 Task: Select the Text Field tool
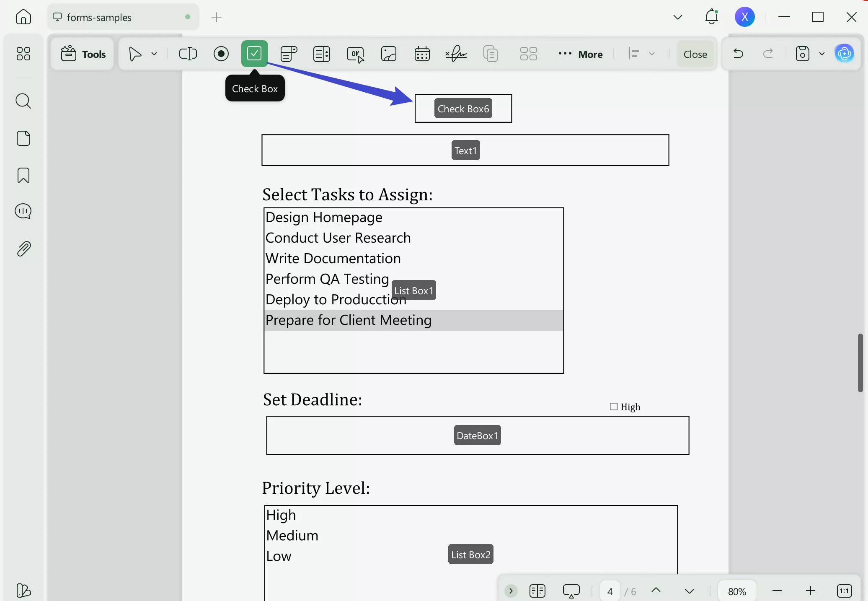[188, 54]
